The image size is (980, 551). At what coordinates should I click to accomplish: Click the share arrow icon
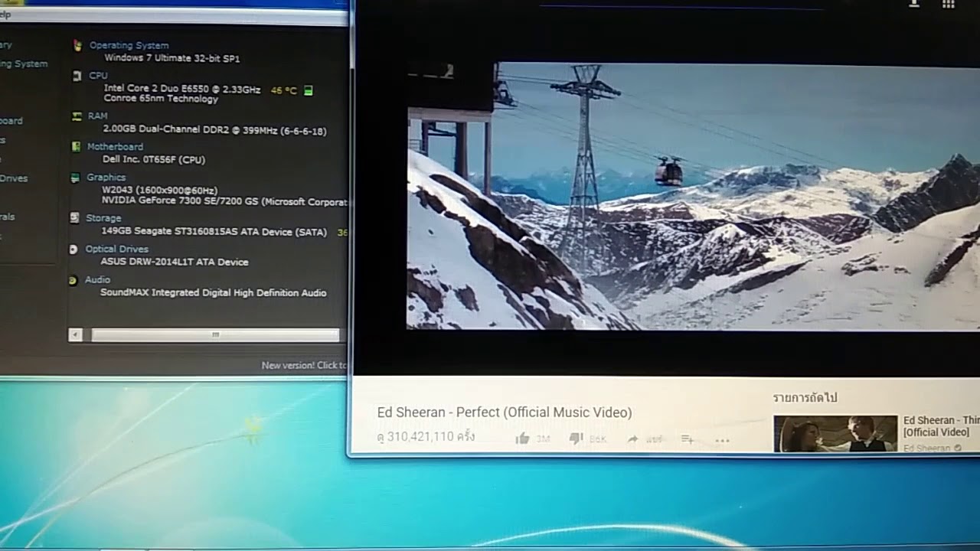point(632,439)
